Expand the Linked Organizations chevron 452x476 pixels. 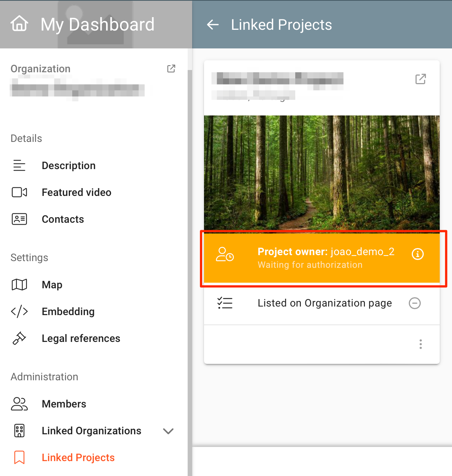click(168, 431)
